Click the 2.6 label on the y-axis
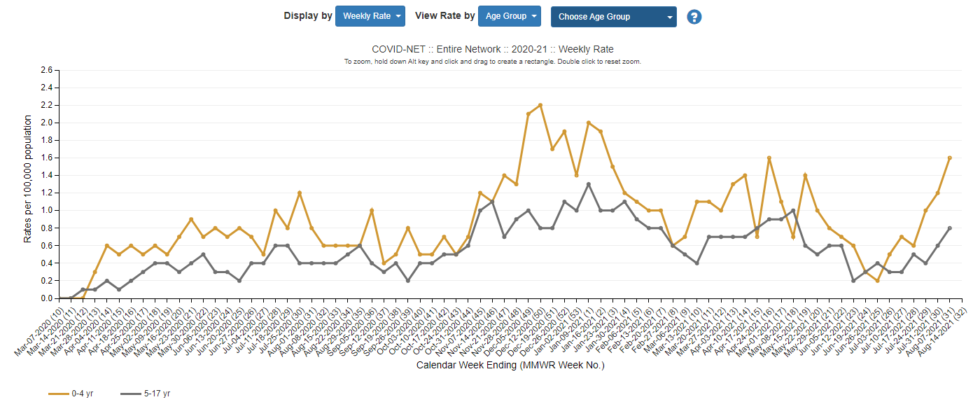This screenshot has height=402, width=980. tap(46, 70)
